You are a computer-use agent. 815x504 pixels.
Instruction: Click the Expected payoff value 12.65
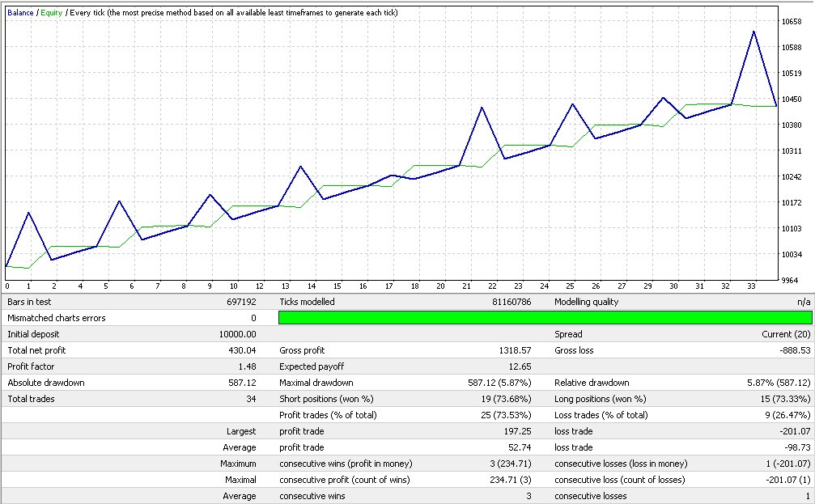(520, 366)
